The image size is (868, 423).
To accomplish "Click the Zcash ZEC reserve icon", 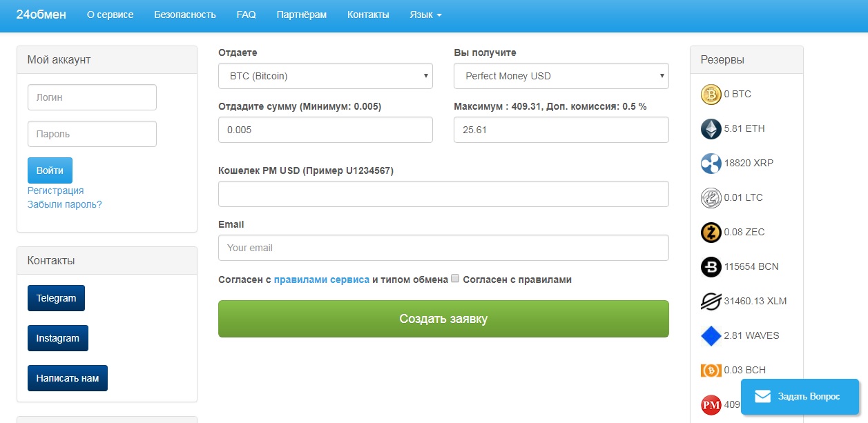I will 711,233.
